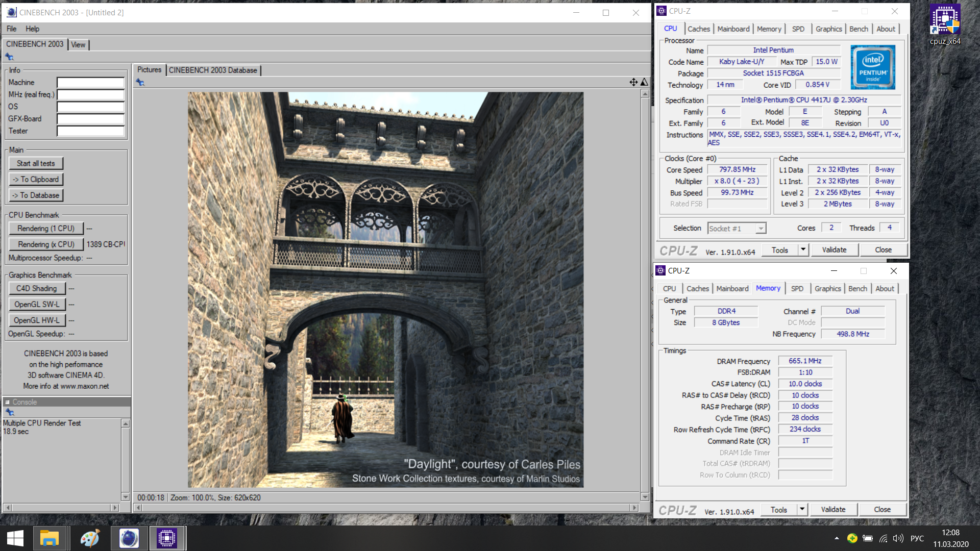Switch to CPU-Z taskbar icon

point(167,538)
